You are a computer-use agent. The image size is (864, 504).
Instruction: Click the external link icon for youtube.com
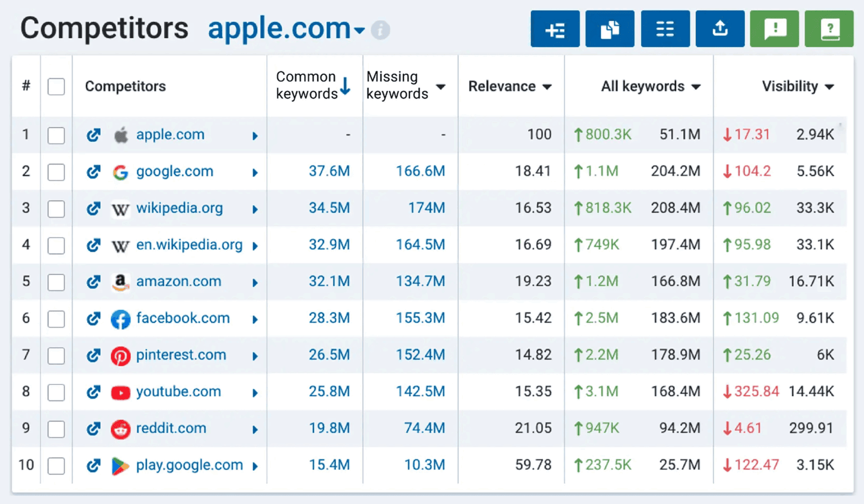pyautogui.click(x=93, y=392)
